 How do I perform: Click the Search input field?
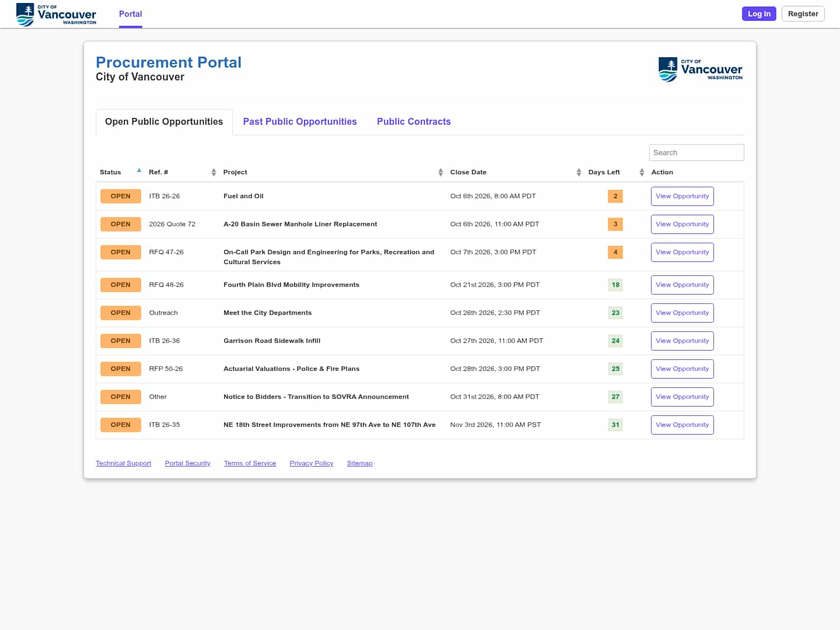pyautogui.click(x=696, y=152)
